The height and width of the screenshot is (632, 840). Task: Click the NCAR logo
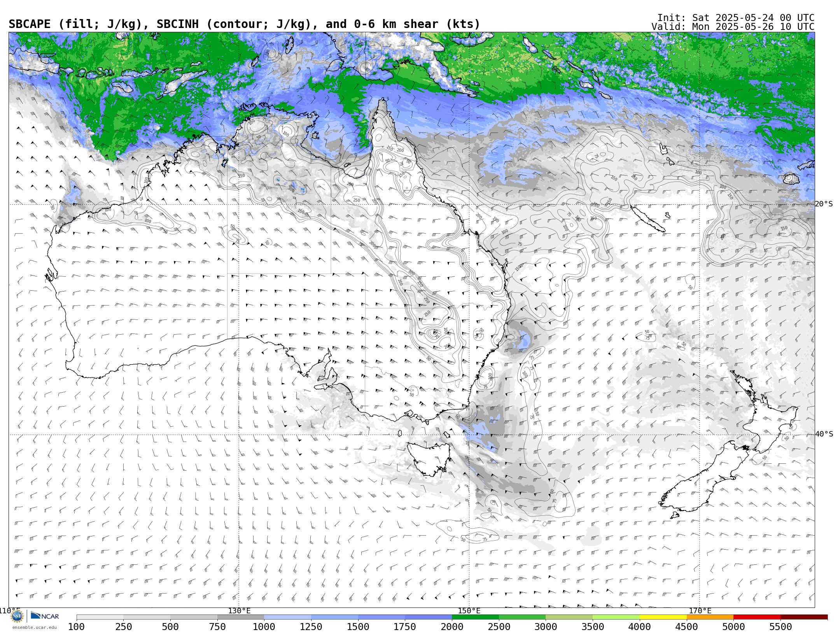pos(45,616)
